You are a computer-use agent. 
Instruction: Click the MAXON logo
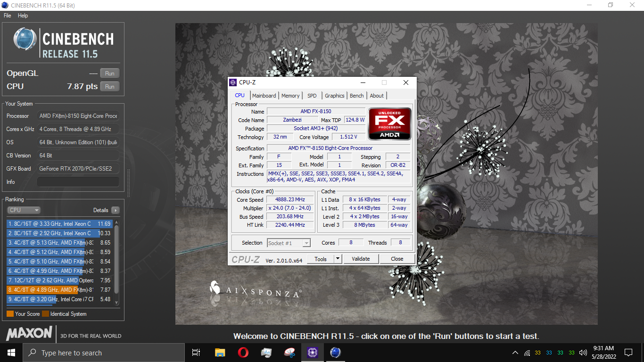[29, 334]
